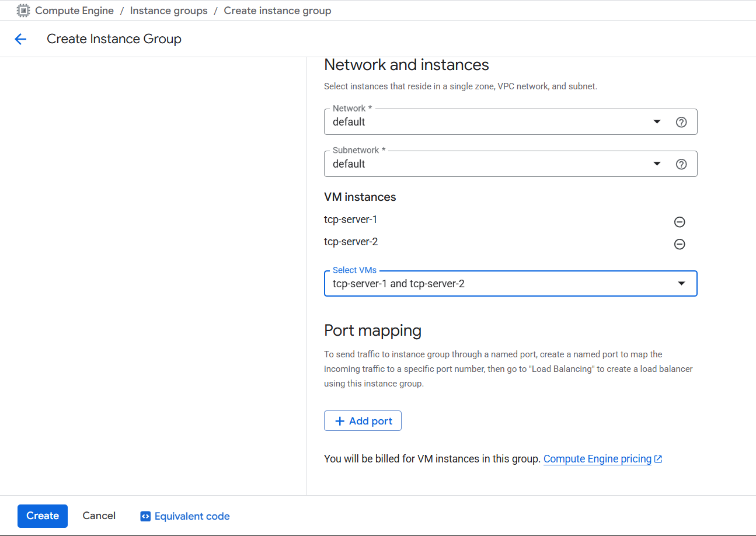The image size is (756, 536).
Task: Expand the Subnetwork dropdown
Action: pyautogui.click(x=657, y=164)
